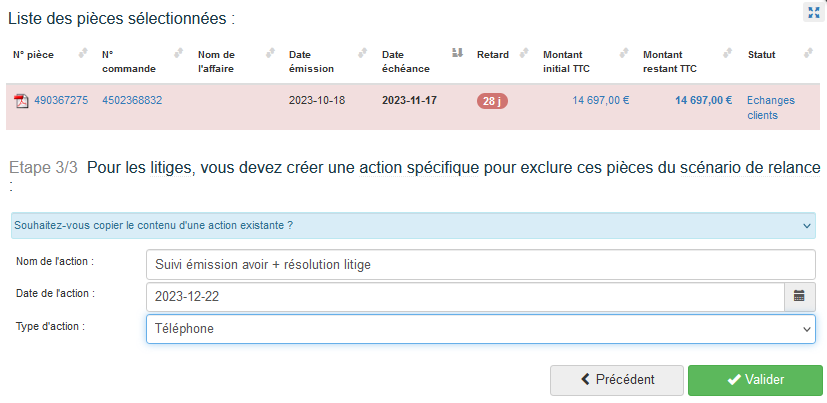Expand the copy existing action panel
Image resolution: width=827 pixels, height=403 pixels.
click(x=413, y=226)
